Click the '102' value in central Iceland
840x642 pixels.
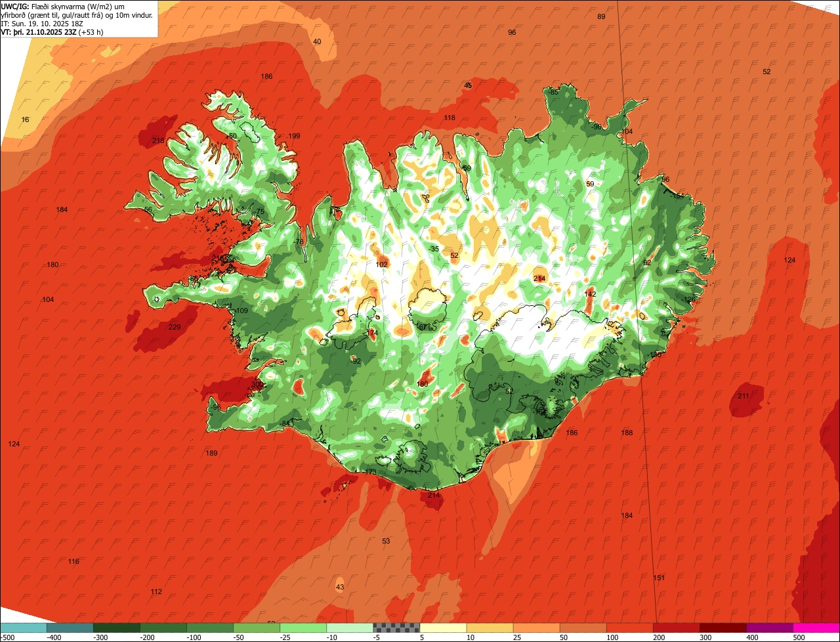click(382, 264)
